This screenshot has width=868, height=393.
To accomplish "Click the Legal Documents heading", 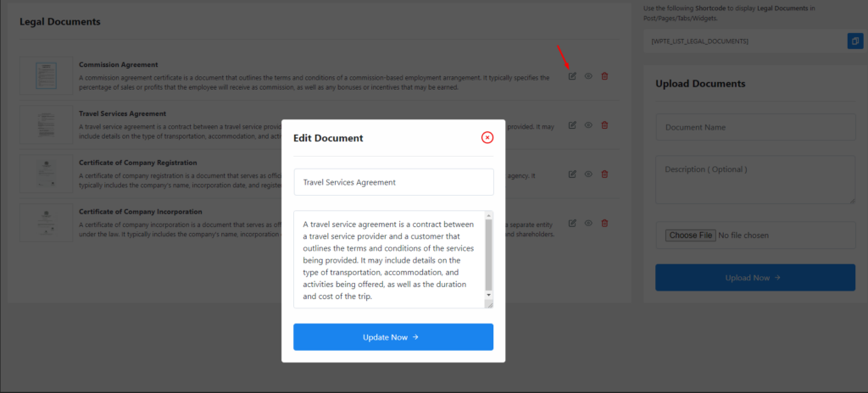I will [x=60, y=21].
